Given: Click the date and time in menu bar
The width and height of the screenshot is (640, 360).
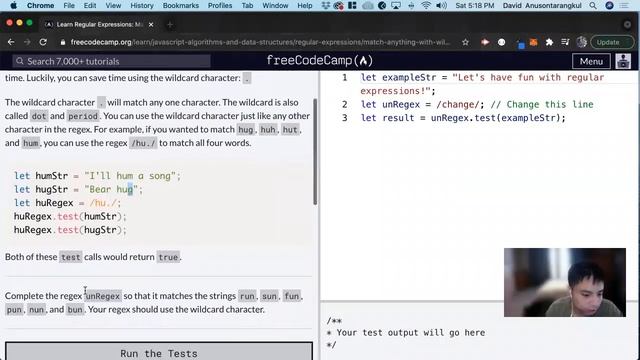Looking at the screenshot, I should [475, 5].
